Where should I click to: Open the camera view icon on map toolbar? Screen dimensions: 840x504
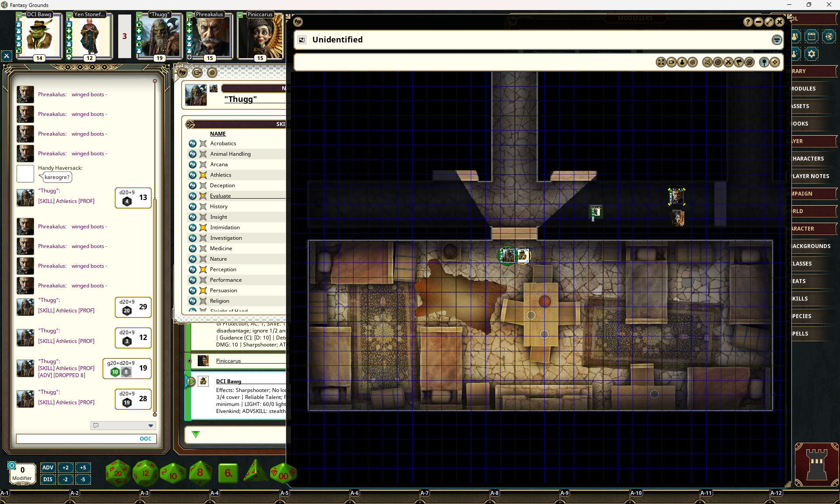672,62
